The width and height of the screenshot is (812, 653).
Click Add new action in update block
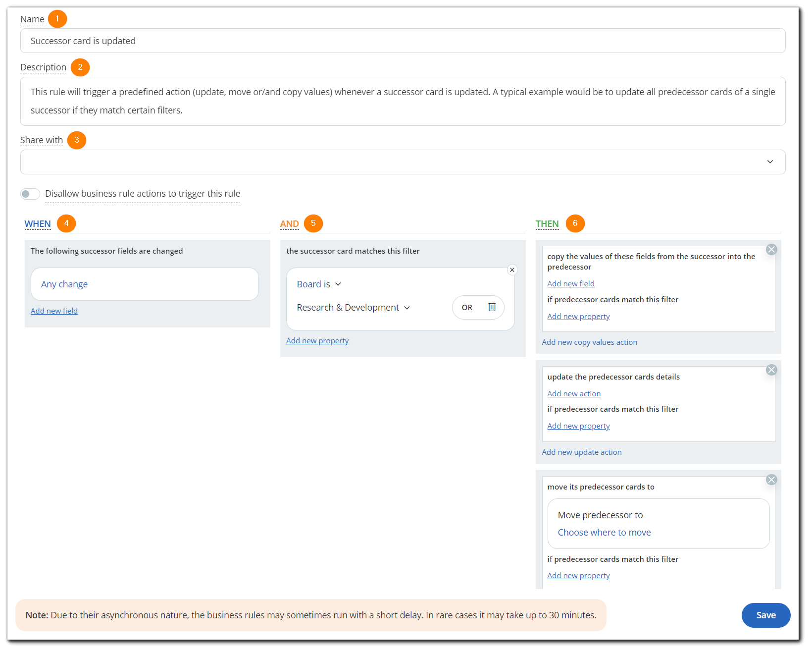tap(574, 394)
